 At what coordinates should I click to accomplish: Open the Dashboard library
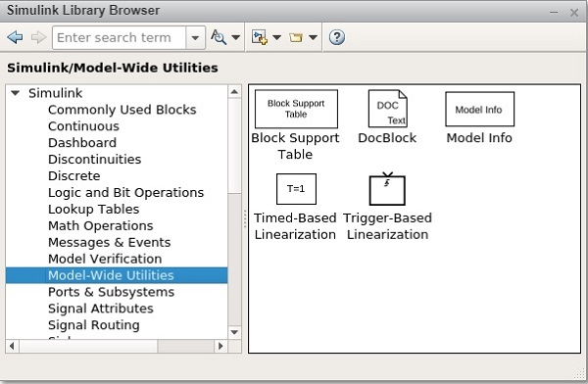coord(82,142)
